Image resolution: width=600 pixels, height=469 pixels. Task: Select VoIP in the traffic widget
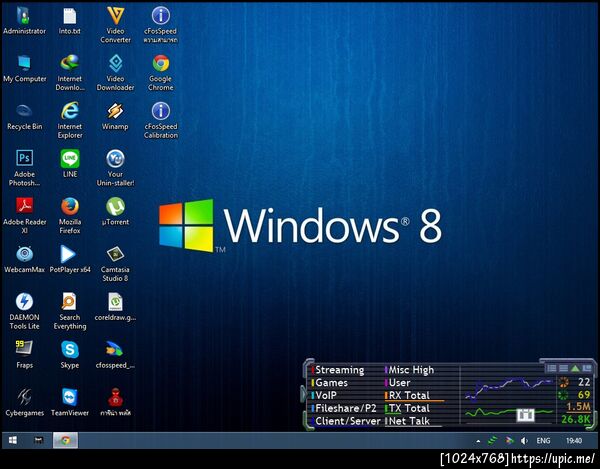pyautogui.click(x=326, y=395)
